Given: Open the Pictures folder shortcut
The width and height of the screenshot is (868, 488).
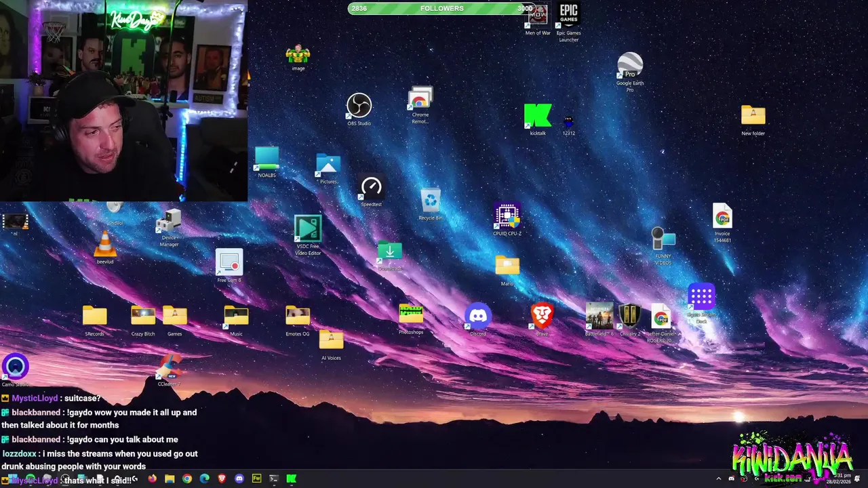Looking at the screenshot, I should pyautogui.click(x=328, y=168).
